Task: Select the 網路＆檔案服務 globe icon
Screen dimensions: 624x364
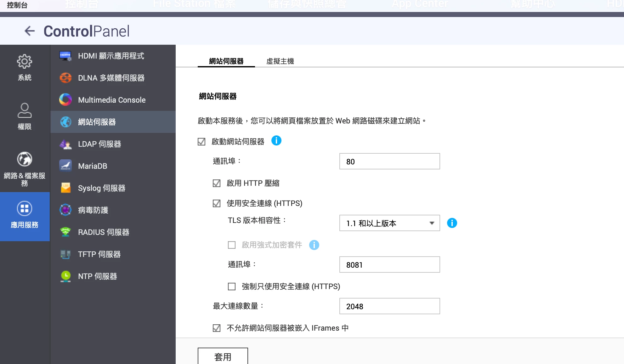Action: click(x=25, y=159)
